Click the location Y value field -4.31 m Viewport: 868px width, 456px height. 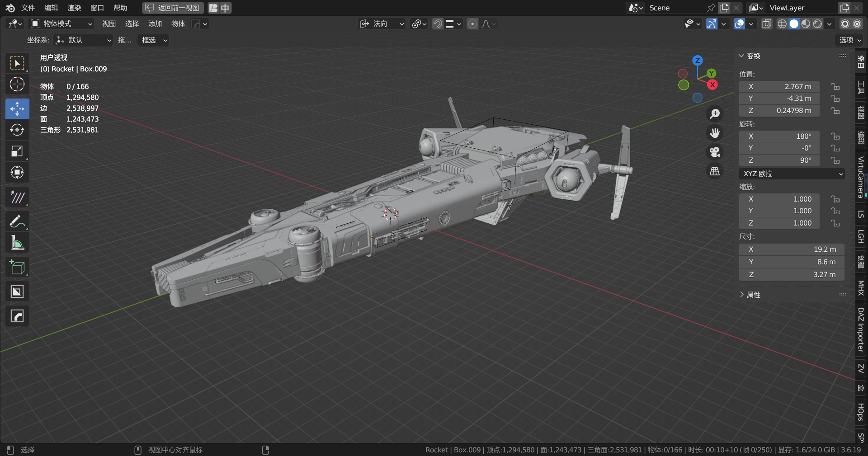pyautogui.click(x=779, y=99)
